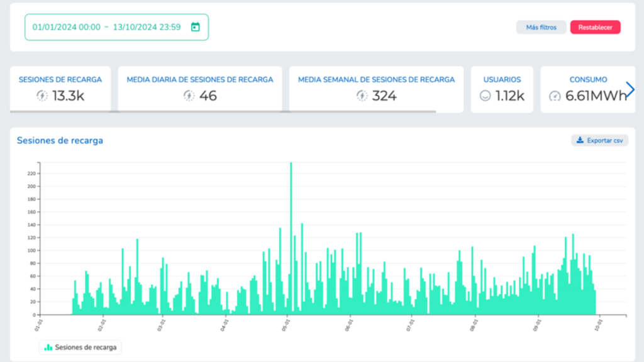Click the date range input field

click(107, 27)
